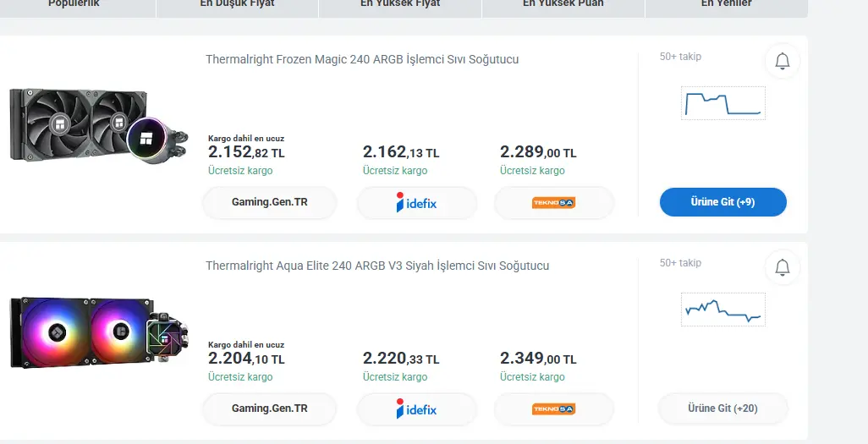View price history chart for Frozen Magic 240
The width and height of the screenshot is (868, 444).
point(723,103)
